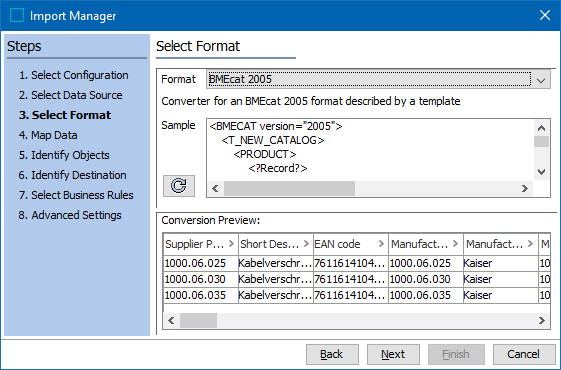Click the preview table scroll right arrow
The width and height of the screenshot is (561, 370).
pos(541,320)
